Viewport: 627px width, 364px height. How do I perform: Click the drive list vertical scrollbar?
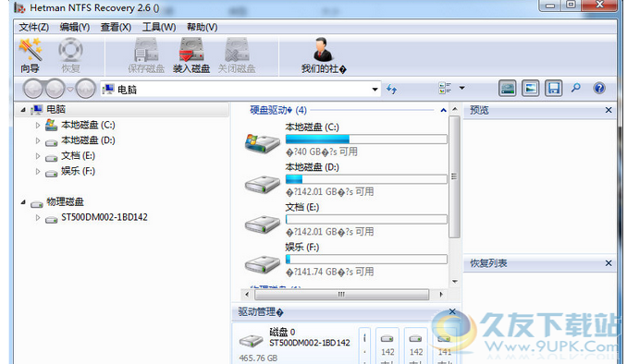click(454, 177)
